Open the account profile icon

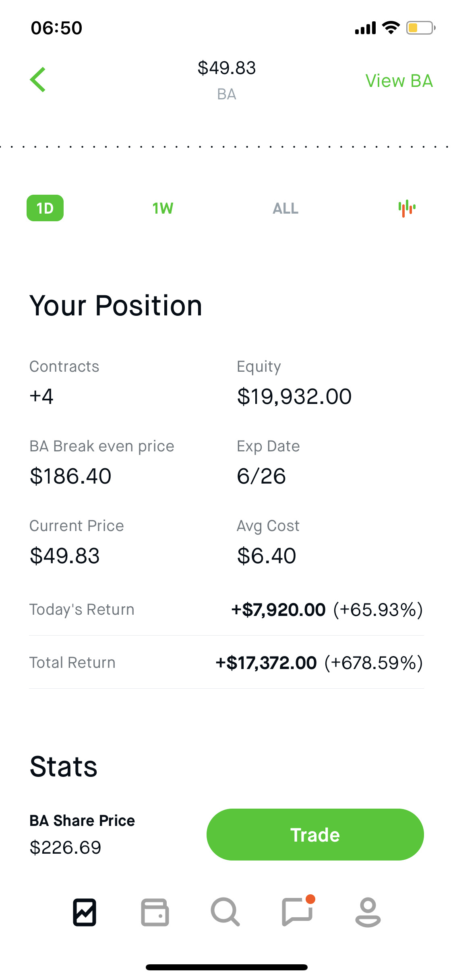(x=368, y=912)
